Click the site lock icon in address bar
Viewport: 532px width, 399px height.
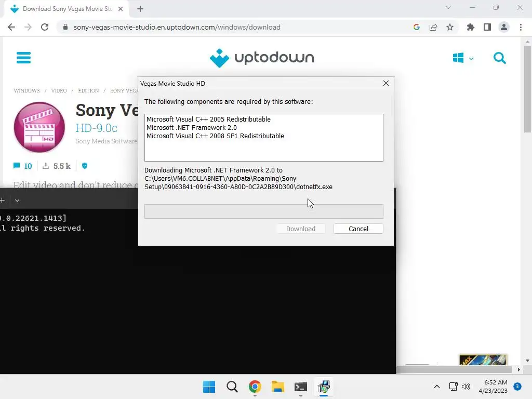pos(65,27)
